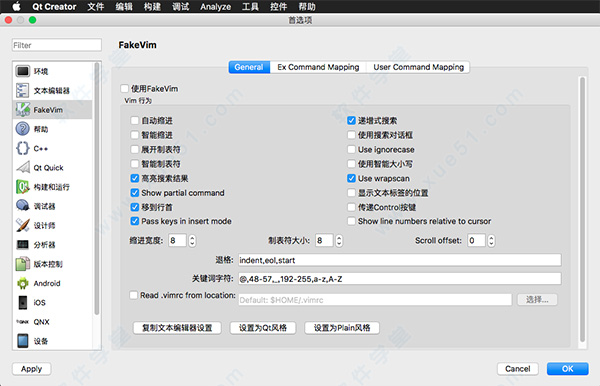Click the .vimrc location path field
The width and height of the screenshot is (600, 386).
375,300
